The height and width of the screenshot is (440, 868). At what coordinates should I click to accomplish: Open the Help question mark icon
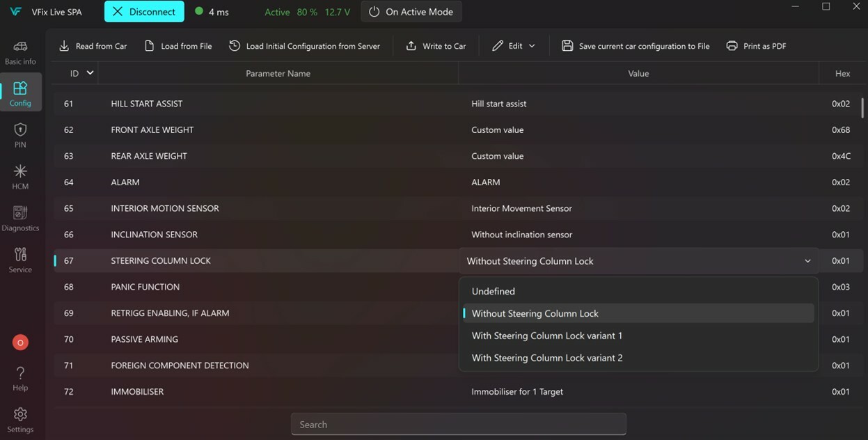(x=20, y=379)
